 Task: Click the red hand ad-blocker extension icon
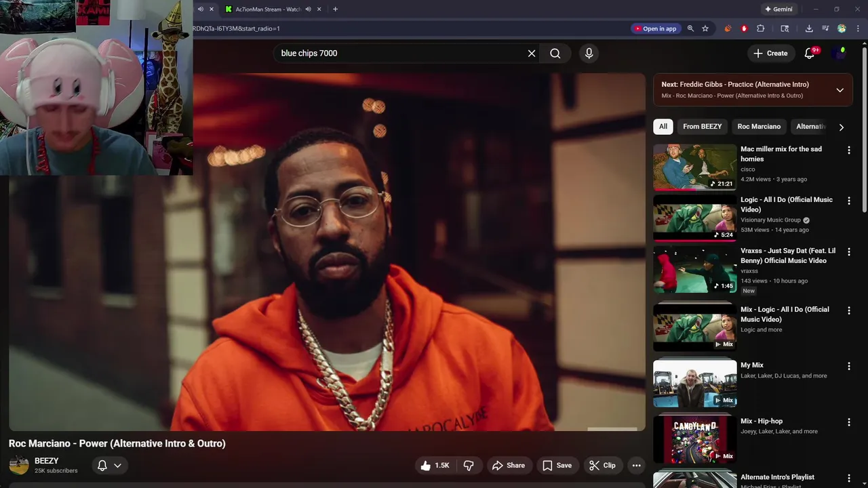click(x=745, y=28)
